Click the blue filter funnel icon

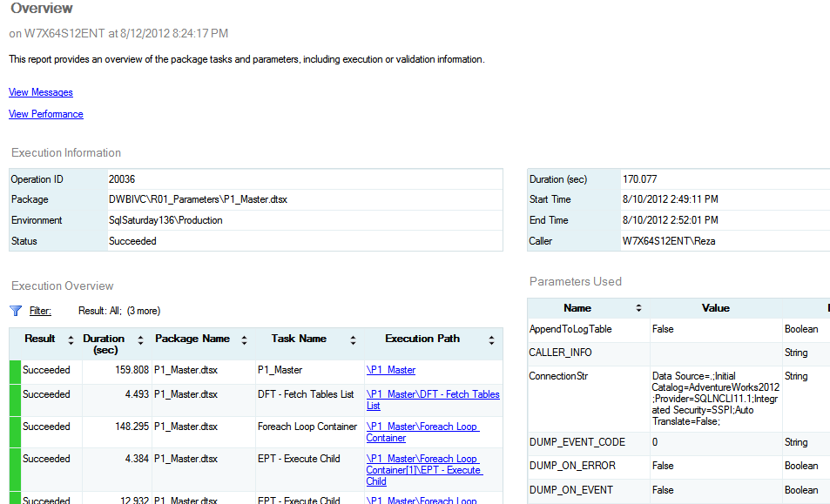pyautogui.click(x=14, y=311)
